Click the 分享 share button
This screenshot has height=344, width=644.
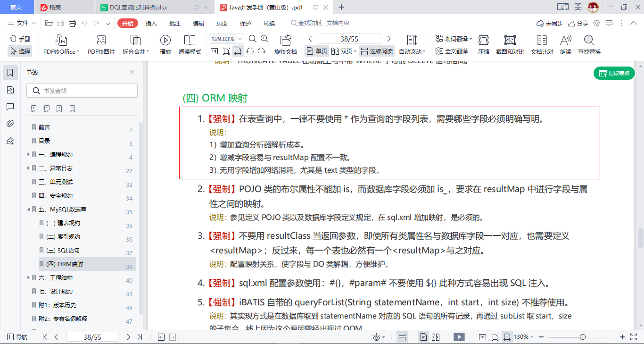[x=578, y=23]
